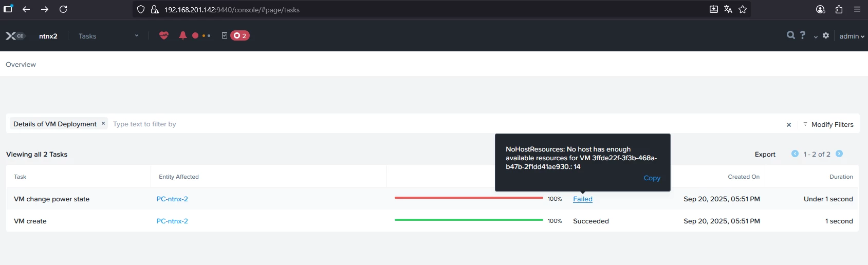This screenshot has width=868, height=265.
Task: Open the settings gear icon
Action: tap(826, 35)
